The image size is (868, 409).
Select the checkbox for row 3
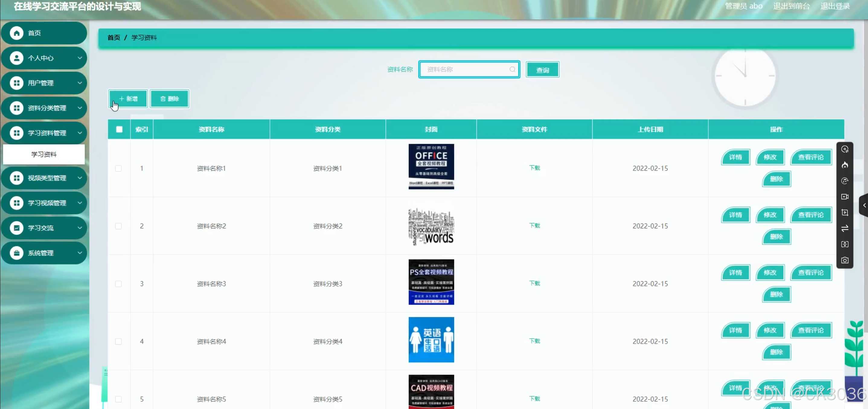(118, 284)
